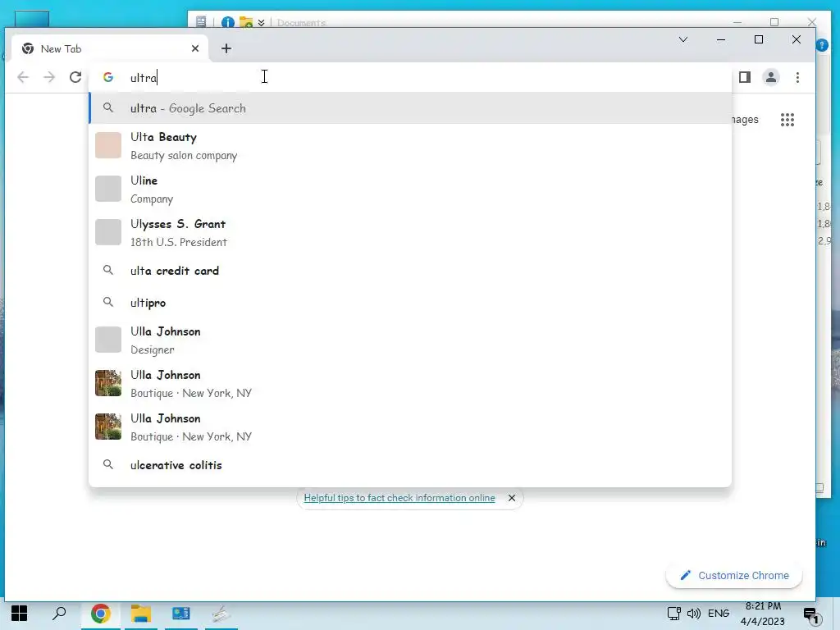Click the help icon in Documents window
The width and height of the screenshot is (840, 630).
[x=822, y=45]
